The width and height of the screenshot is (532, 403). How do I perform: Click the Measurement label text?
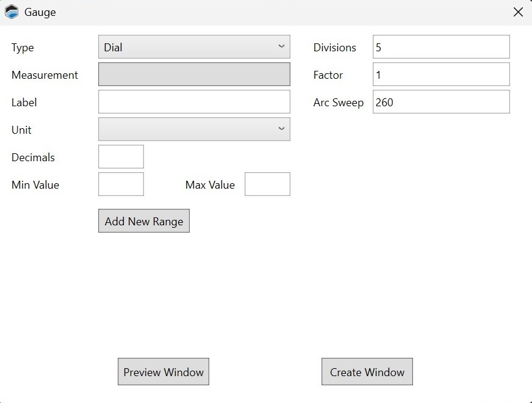45,75
